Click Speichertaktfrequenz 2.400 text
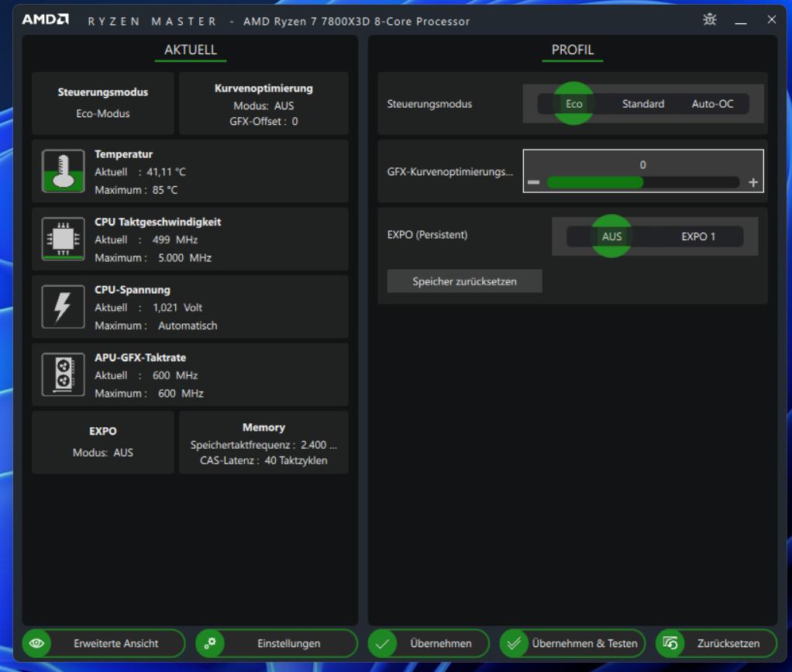The height and width of the screenshot is (672, 792). click(x=263, y=445)
